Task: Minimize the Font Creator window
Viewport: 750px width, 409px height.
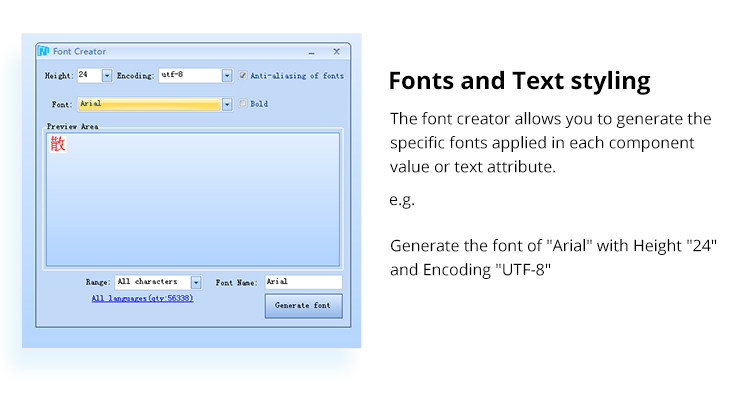Action: tap(312, 52)
